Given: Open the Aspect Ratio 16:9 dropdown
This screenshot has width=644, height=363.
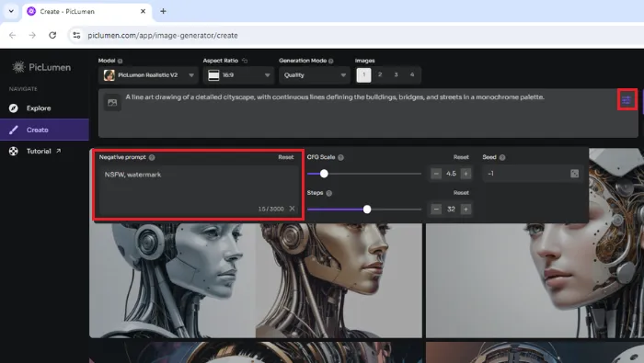Looking at the screenshot, I should [238, 75].
